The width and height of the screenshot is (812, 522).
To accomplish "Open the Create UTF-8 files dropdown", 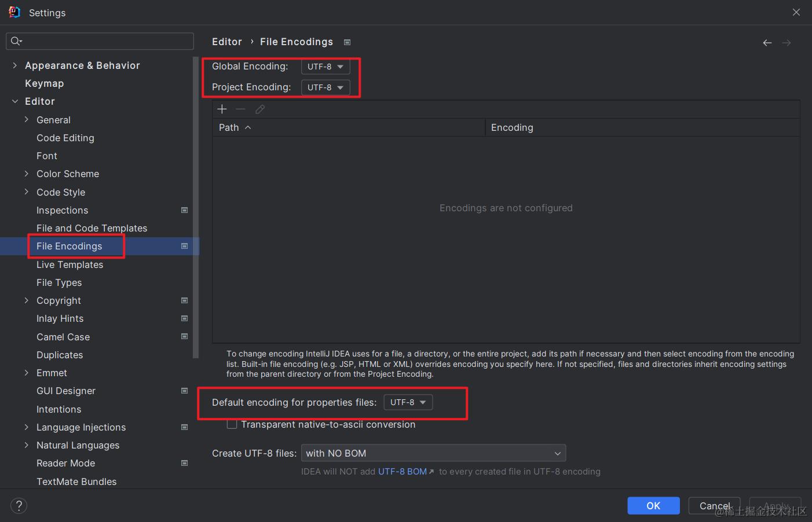I will click(x=433, y=453).
